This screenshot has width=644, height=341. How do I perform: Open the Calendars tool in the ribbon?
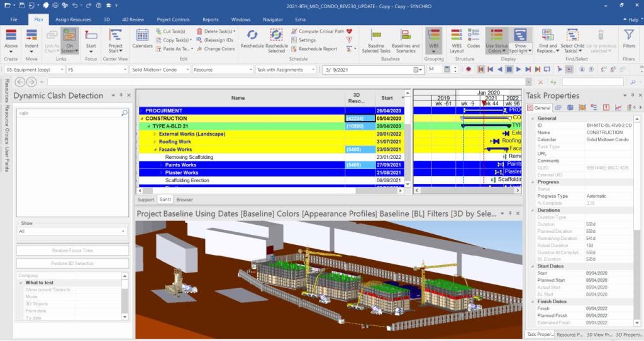(142, 40)
